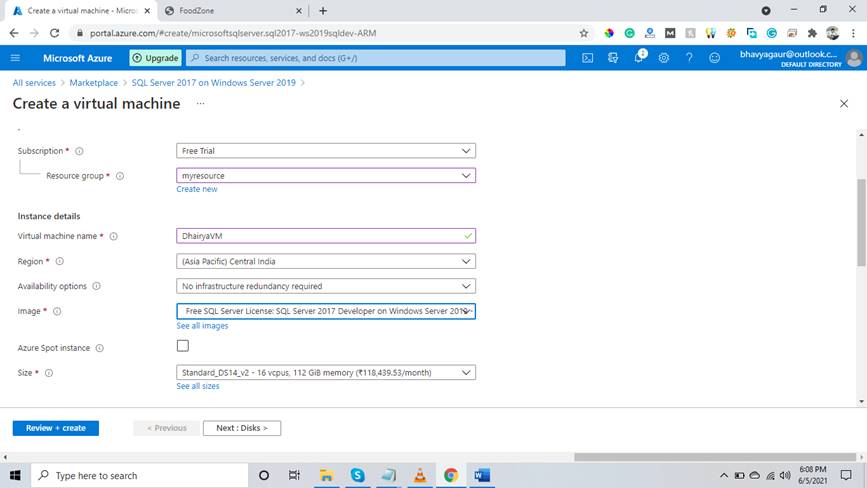The image size is (867, 488).
Task: Expand the Subscription dropdown
Action: tap(326, 151)
